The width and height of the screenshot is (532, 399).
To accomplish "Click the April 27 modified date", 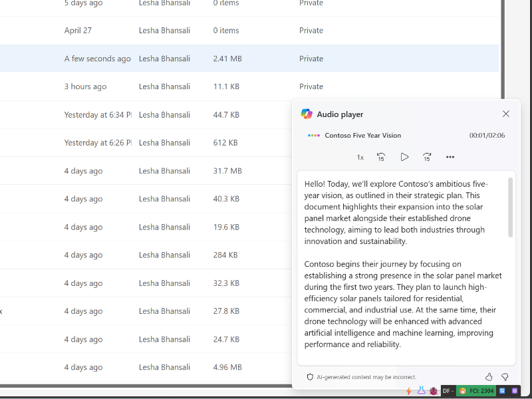I will [78, 31].
